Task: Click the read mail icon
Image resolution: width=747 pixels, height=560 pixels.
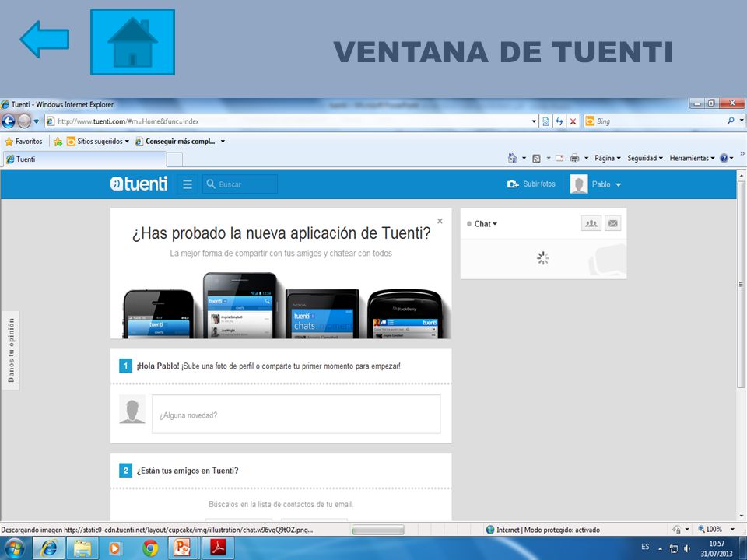Action: 559,158
